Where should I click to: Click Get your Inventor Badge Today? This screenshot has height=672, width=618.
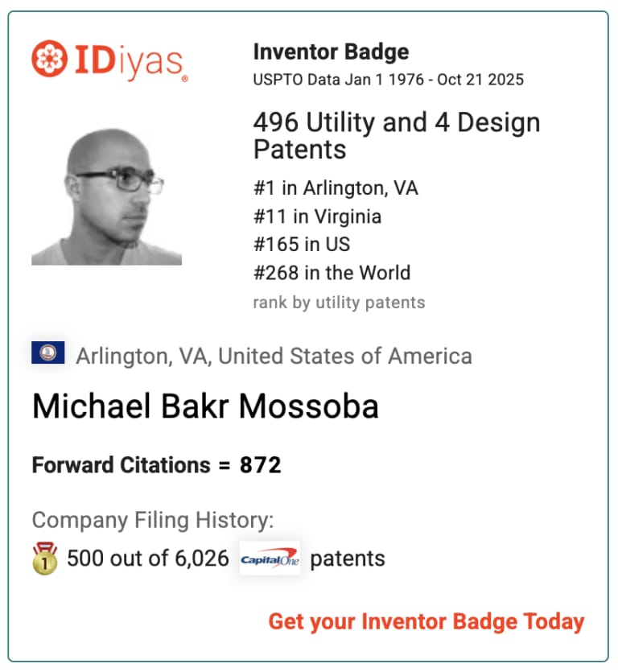coord(426,621)
